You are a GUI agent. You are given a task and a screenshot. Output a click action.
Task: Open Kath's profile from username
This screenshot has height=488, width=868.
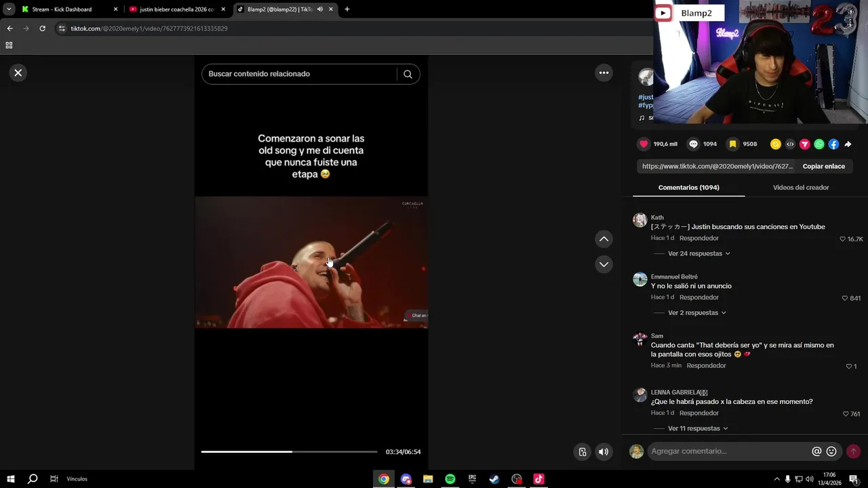[x=657, y=218]
